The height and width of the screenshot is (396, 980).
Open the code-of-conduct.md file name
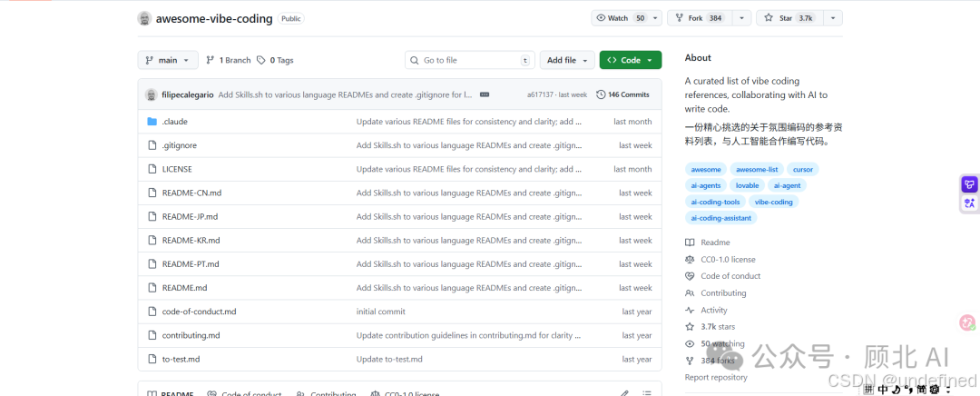coord(199,312)
